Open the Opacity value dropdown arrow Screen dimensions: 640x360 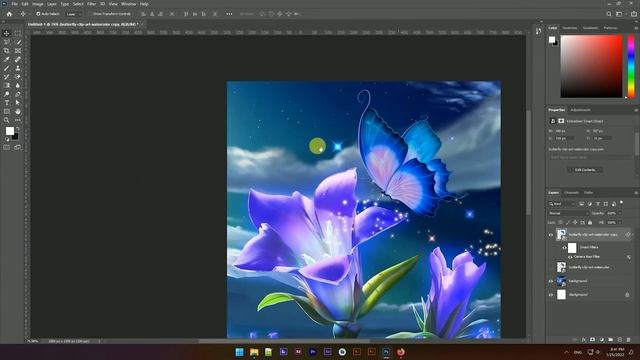pyautogui.click(x=620, y=213)
